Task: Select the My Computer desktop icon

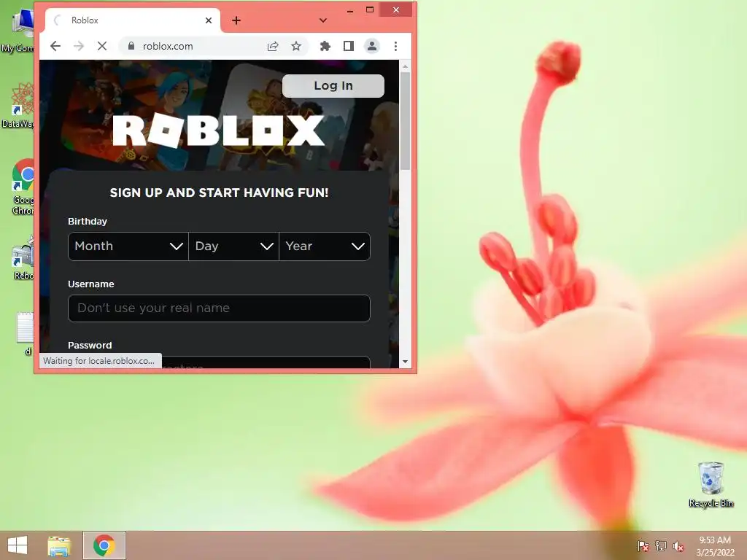Action: pyautogui.click(x=19, y=31)
